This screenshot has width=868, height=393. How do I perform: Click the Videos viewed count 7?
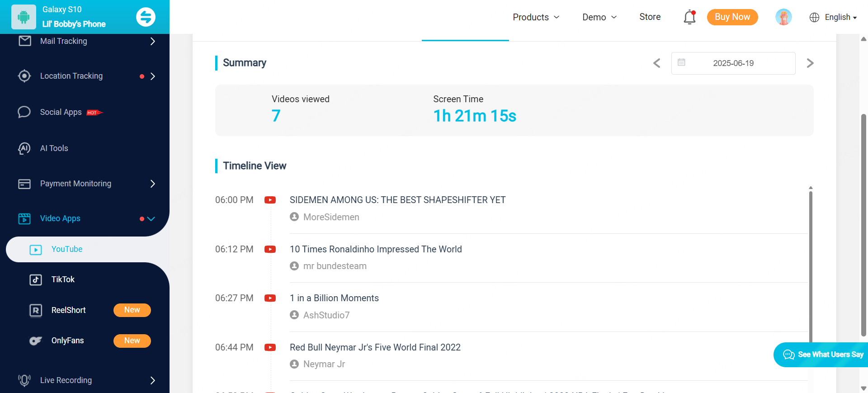[276, 116]
